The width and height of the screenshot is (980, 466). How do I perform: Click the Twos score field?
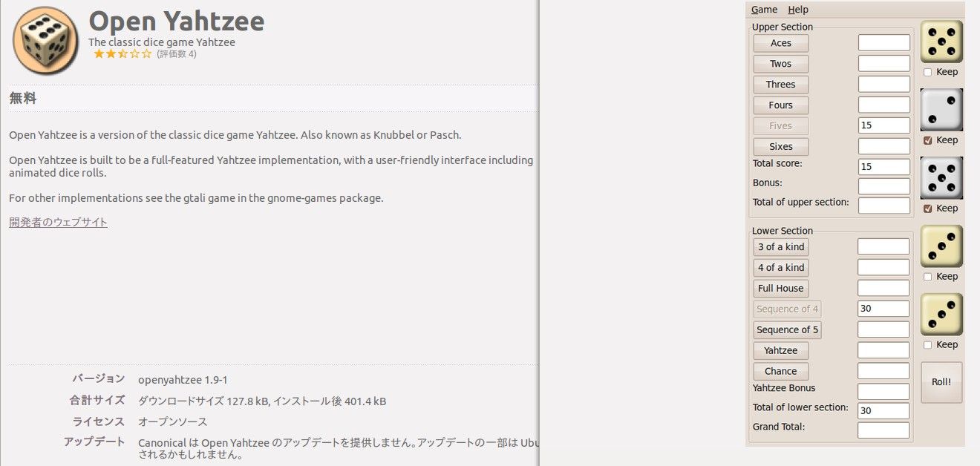(884, 64)
